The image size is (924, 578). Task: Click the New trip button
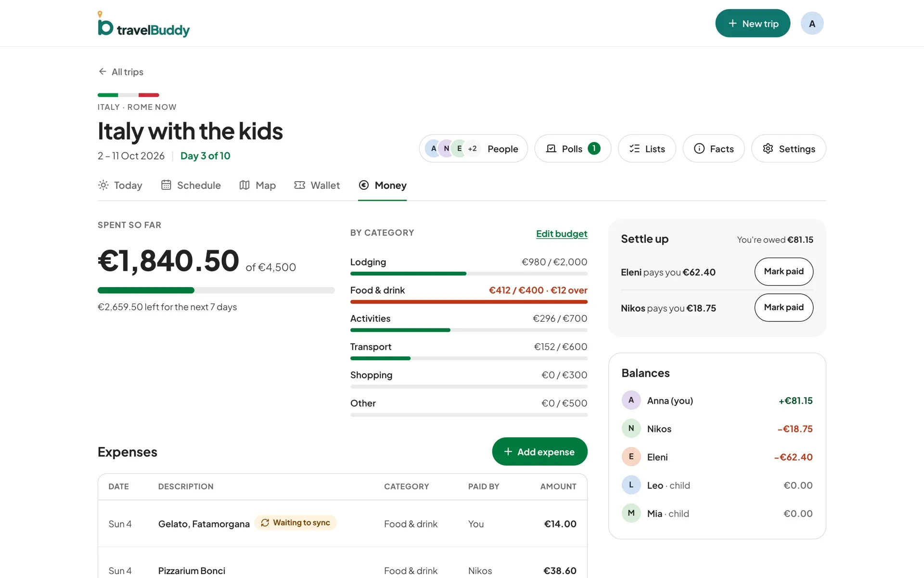tap(753, 24)
